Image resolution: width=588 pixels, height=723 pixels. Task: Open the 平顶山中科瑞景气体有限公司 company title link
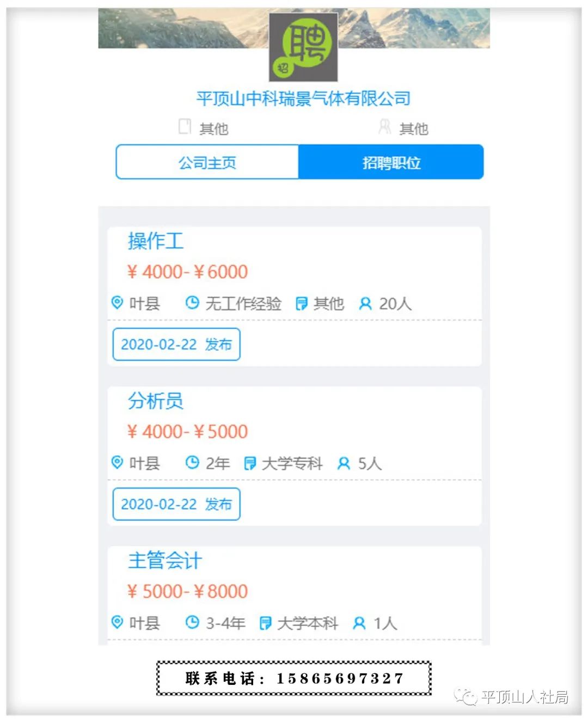click(x=303, y=99)
